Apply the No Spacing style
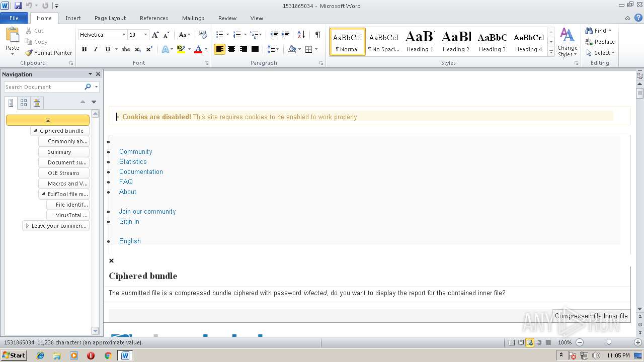The image size is (644, 362). pyautogui.click(x=383, y=41)
